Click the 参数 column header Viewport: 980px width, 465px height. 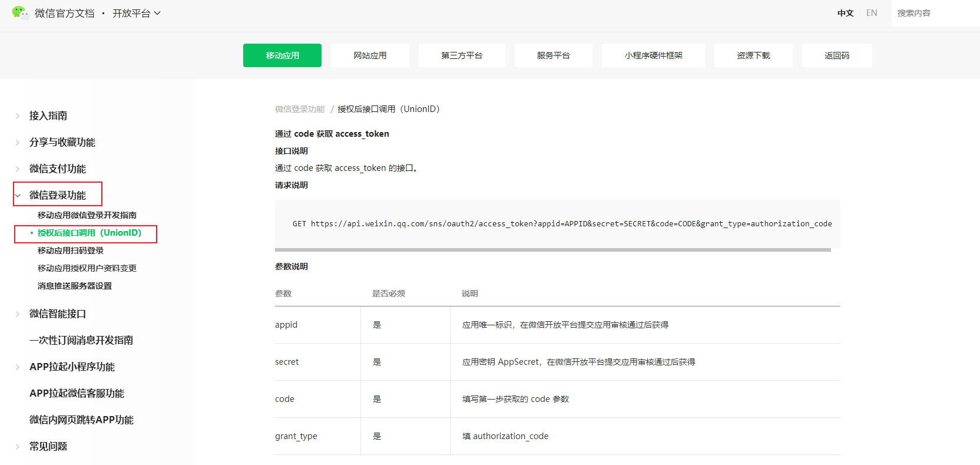[283, 293]
